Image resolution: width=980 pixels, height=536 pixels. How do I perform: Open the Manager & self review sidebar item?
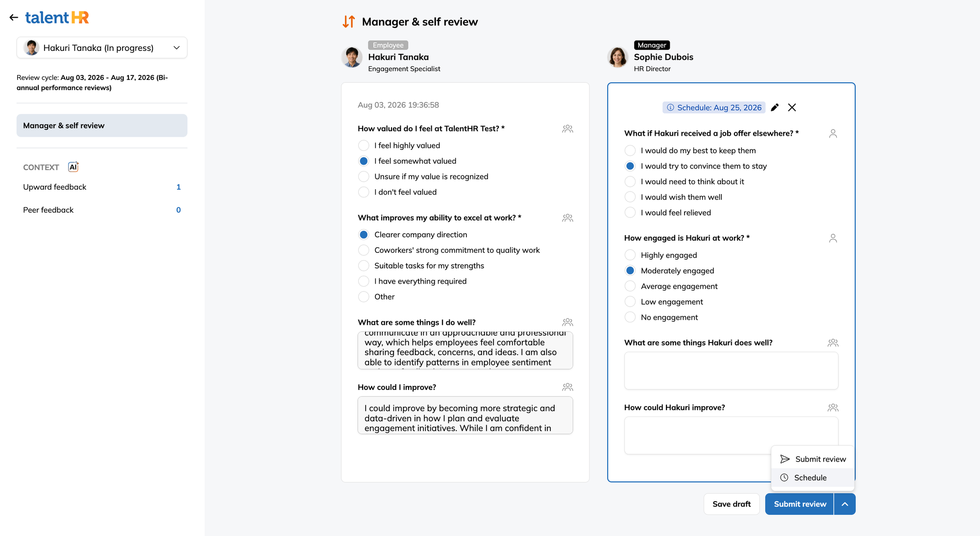coord(102,125)
